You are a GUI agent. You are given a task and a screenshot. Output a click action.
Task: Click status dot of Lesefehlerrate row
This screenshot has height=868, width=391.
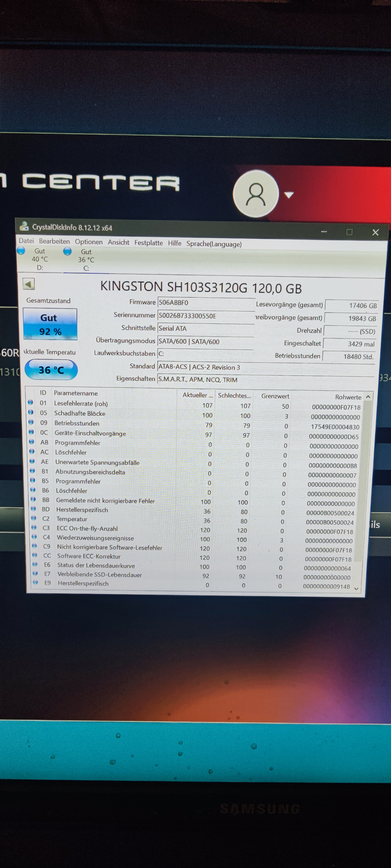[30, 402]
